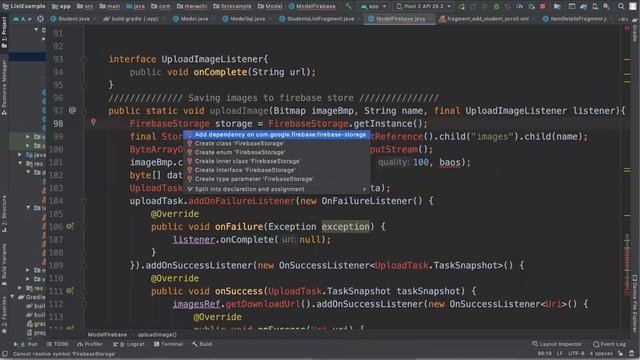The width and height of the screenshot is (640, 360).
Task: Click the user avatar icon at top right
Action: (633, 7)
